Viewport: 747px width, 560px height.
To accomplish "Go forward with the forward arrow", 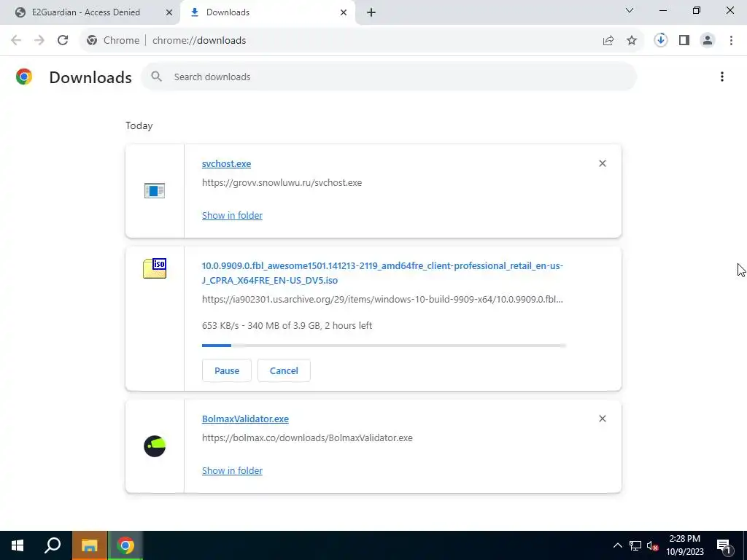I will click(39, 40).
